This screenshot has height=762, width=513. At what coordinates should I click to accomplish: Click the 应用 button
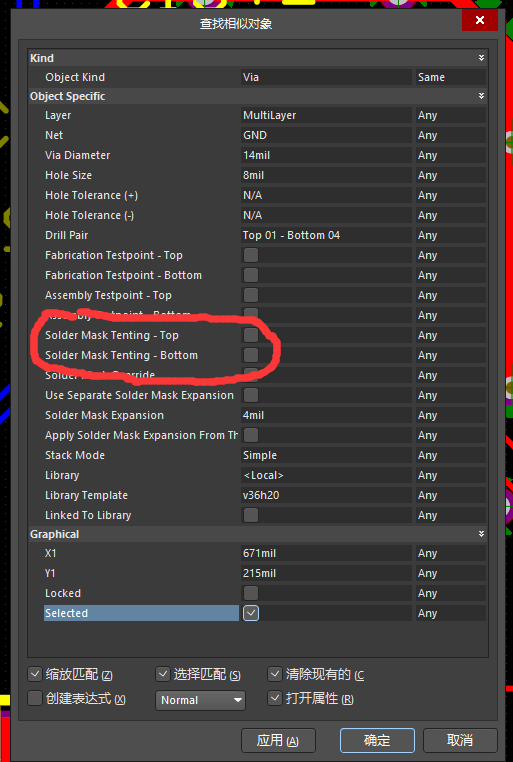tap(278, 740)
